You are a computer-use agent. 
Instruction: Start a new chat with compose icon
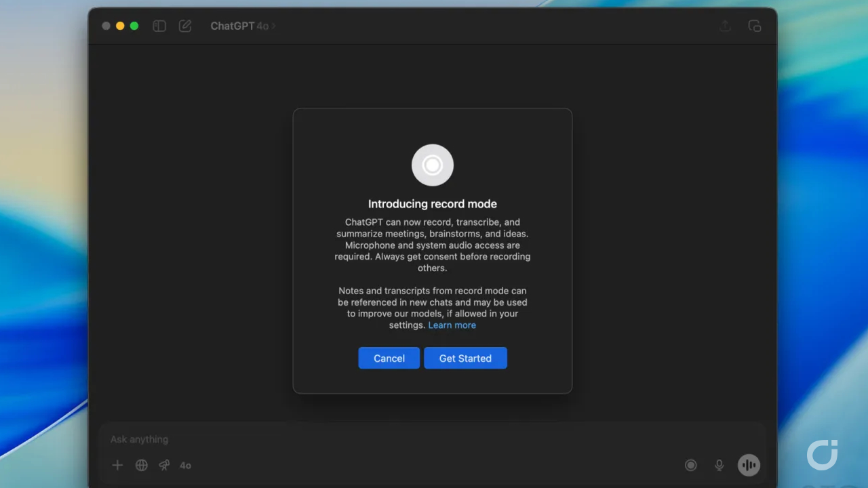(185, 26)
